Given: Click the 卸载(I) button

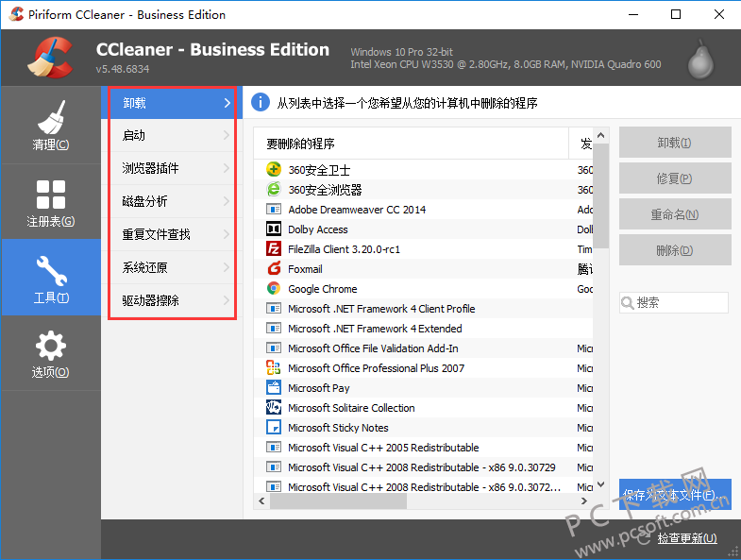Looking at the screenshot, I should [675, 143].
